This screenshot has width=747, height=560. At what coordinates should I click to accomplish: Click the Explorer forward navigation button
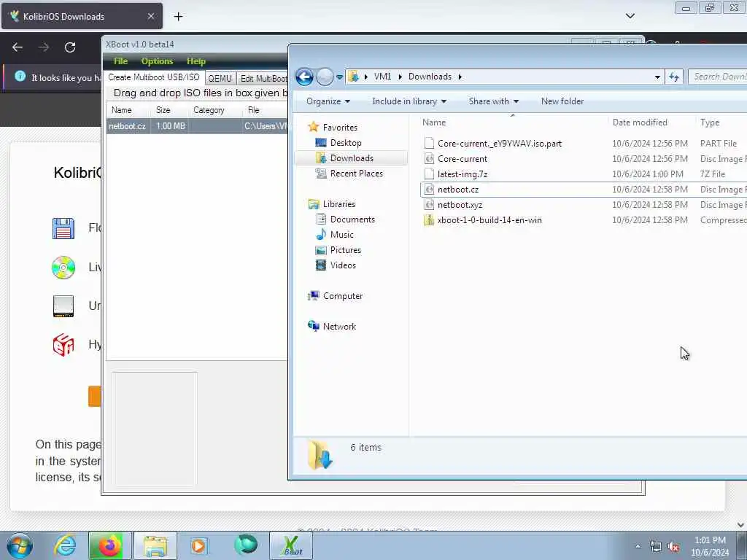[325, 77]
